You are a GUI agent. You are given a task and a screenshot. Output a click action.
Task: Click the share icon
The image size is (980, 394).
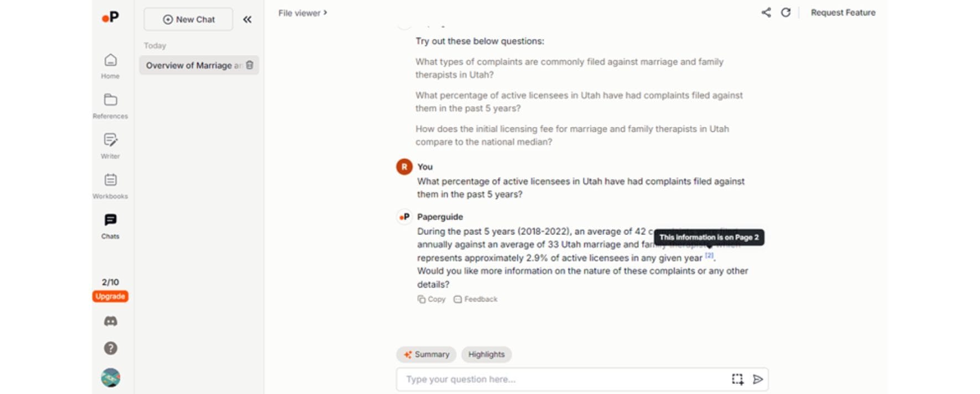tap(766, 12)
